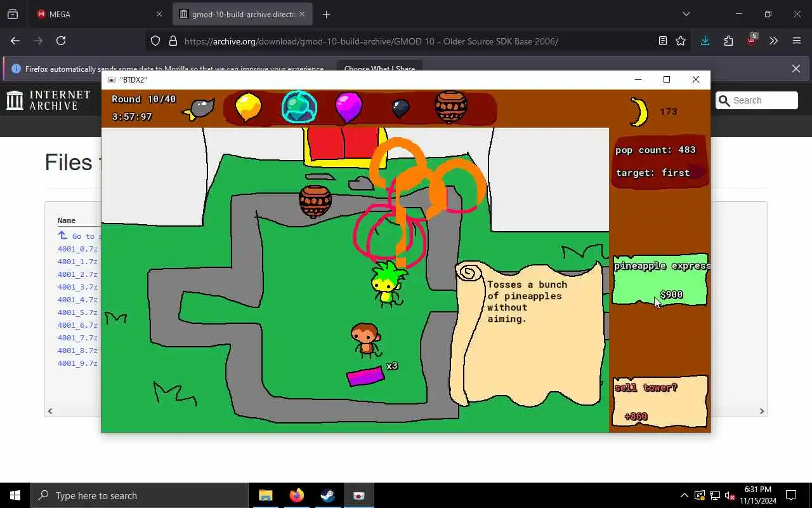Open the tracking protection shield icon
The image size is (812, 508).
pyautogui.click(x=155, y=41)
